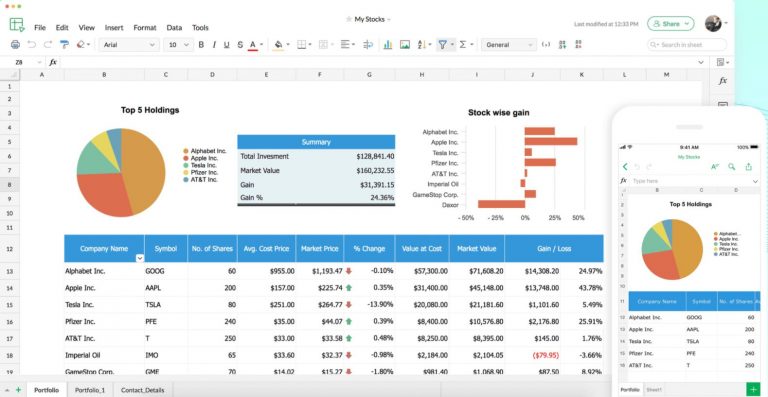This screenshot has height=397, width=768.
Task: Click the Search in sheet field
Action: click(x=687, y=45)
